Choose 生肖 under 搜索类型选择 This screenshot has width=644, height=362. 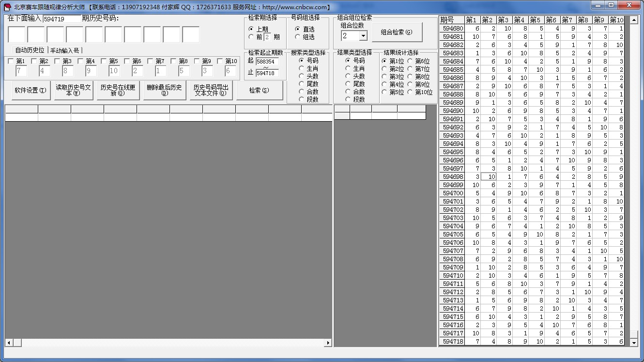[302, 68]
